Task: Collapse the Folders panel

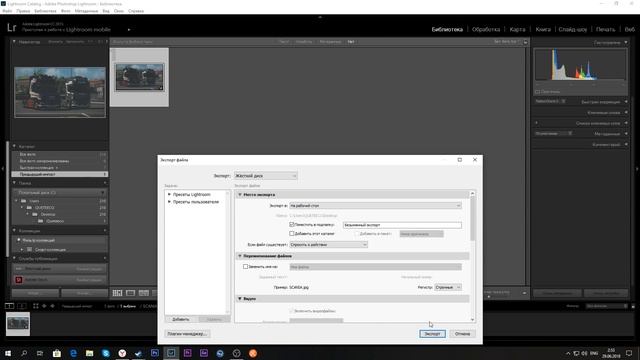Action: tap(14, 183)
